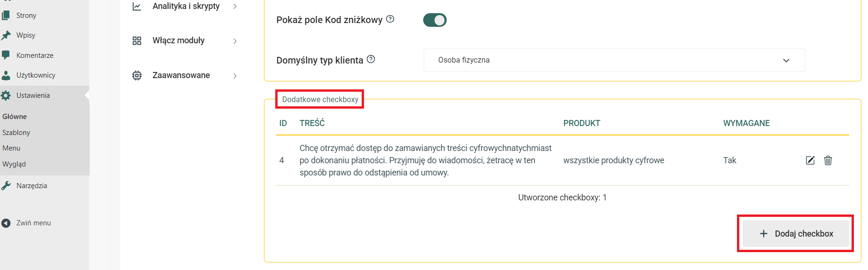This screenshot has width=868, height=270.
Task: Open Komentarze in the sidebar menu
Action: coord(35,56)
